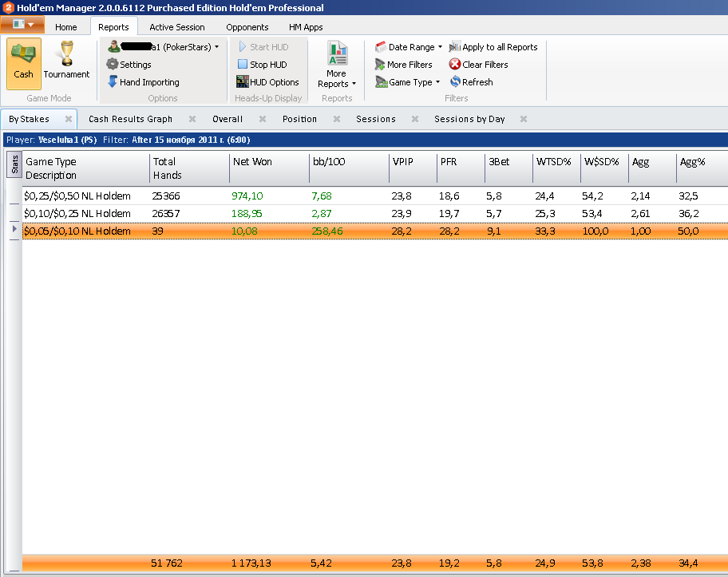Switch to the Position report tab

[299, 119]
